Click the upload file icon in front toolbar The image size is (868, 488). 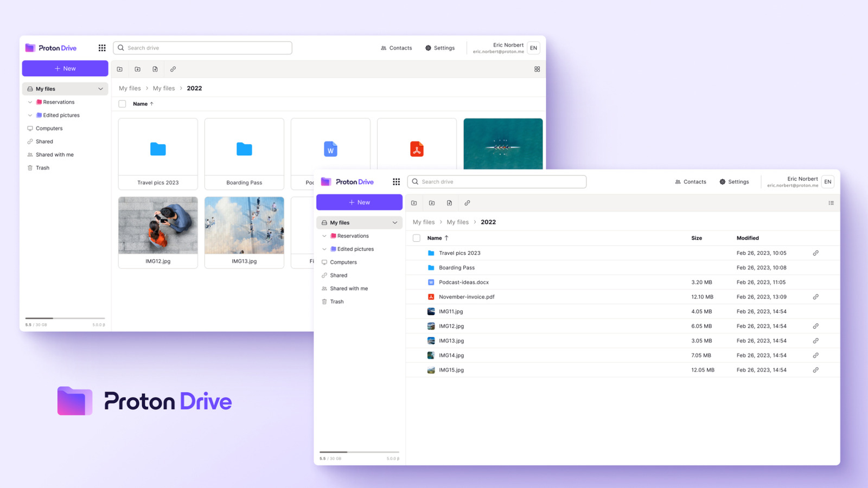449,203
